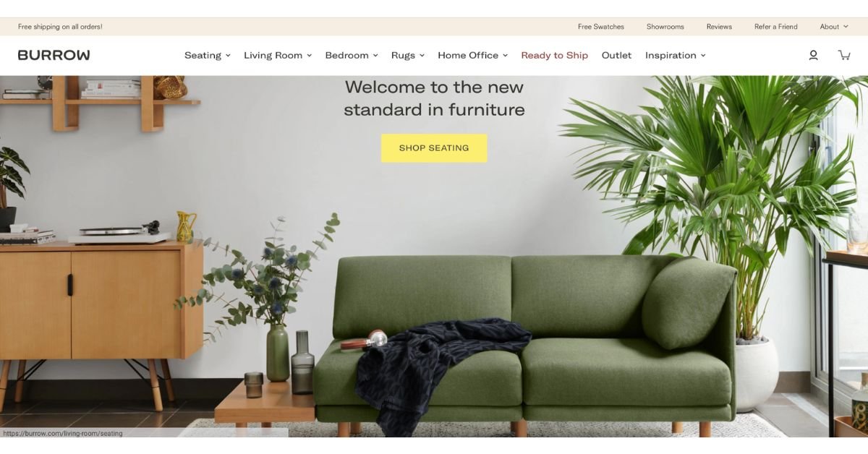The width and height of the screenshot is (868, 454).
Task: Click the yellow SHOP SEATING button
Action: tap(434, 148)
